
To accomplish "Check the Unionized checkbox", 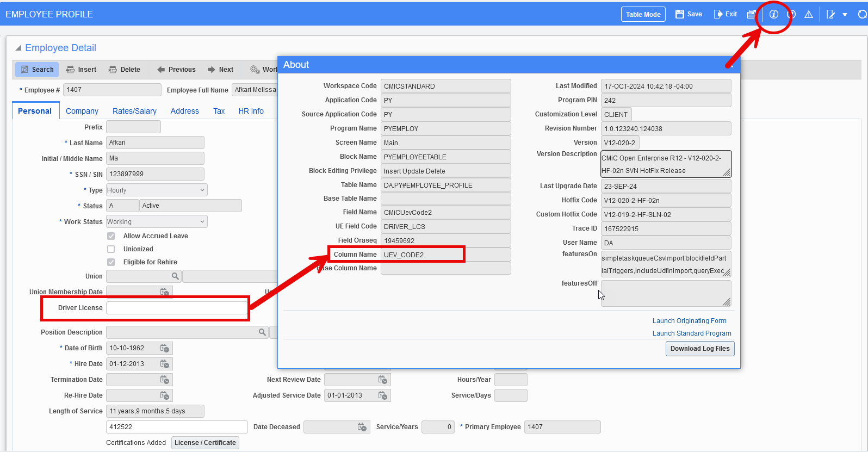I will [x=111, y=249].
